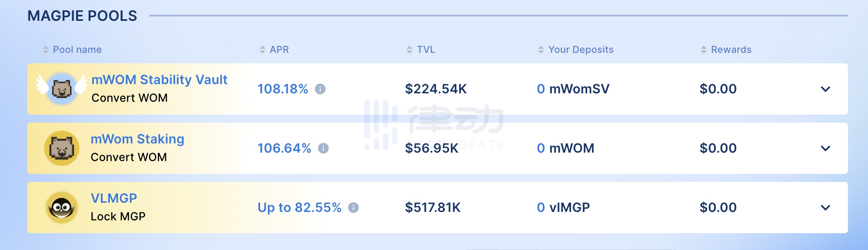Click the 0 mWomSV deposit amount
868x250 pixels.
(x=573, y=89)
